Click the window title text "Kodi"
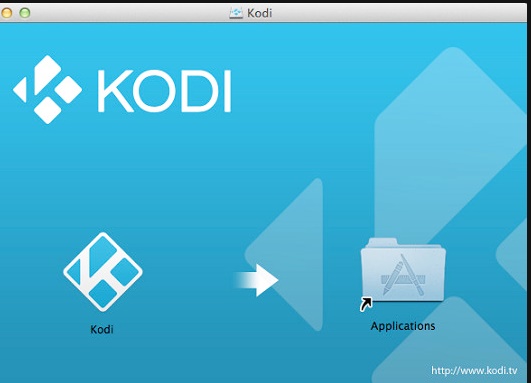The width and height of the screenshot is (531, 383). [x=259, y=13]
